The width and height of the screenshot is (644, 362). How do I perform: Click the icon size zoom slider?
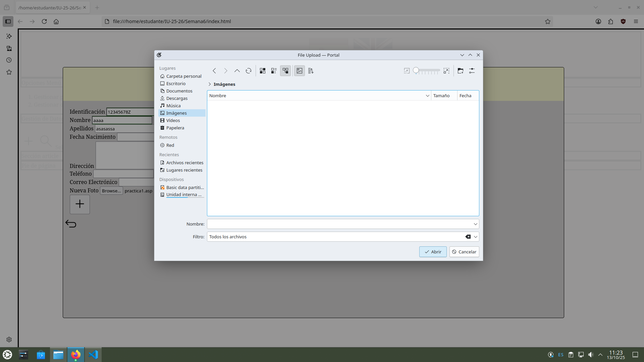coord(426,71)
